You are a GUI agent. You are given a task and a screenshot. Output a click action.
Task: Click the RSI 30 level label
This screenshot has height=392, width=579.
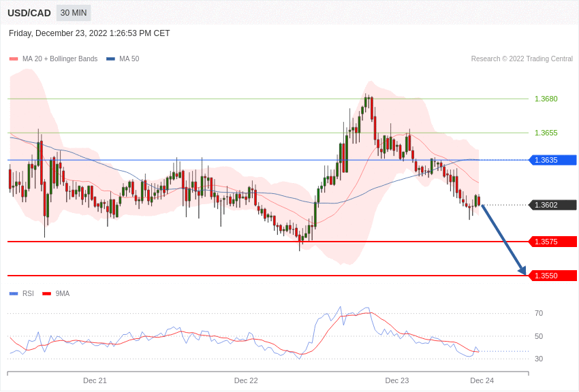pos(539,359)
